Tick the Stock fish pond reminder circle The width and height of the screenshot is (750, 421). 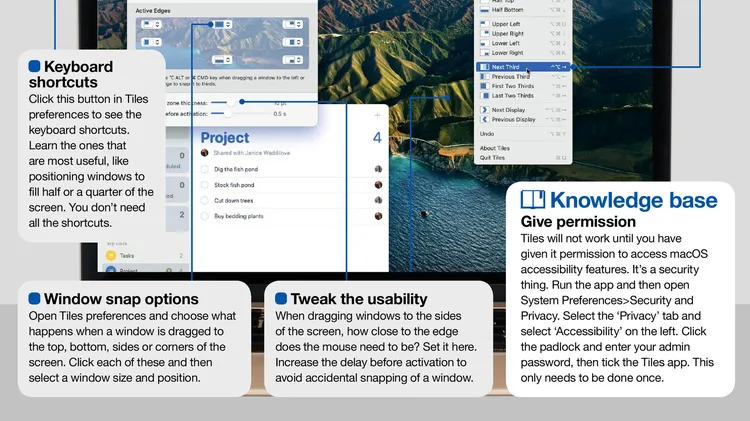205,185
